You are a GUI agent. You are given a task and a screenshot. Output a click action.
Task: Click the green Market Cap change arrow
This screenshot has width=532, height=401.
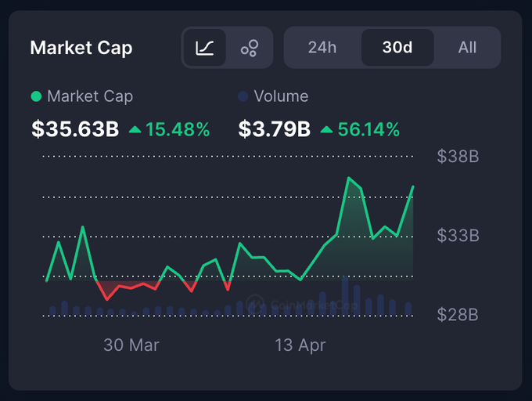(x=135, y=130)
